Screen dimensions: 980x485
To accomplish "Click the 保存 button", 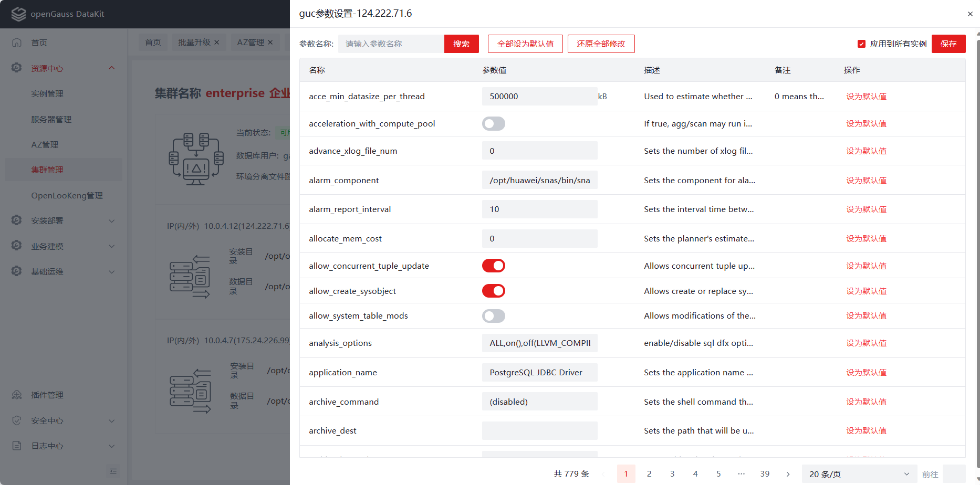I will coord(948,44).
